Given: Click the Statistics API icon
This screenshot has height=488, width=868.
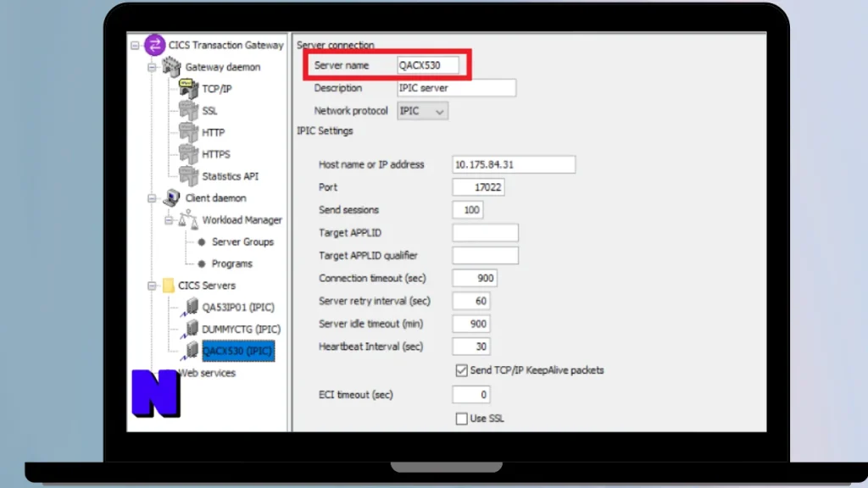Looking at the screenshot, I should [x=188, y=176].
